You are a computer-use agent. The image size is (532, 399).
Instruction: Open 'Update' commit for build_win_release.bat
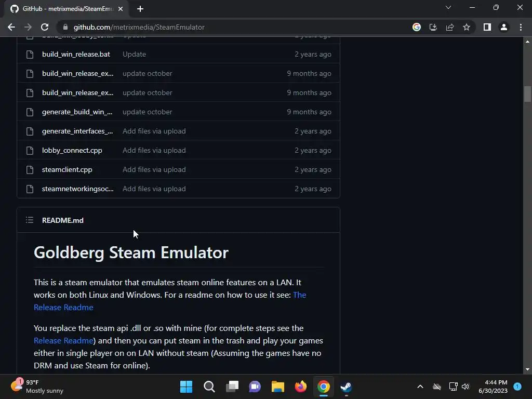click(135, 54)
